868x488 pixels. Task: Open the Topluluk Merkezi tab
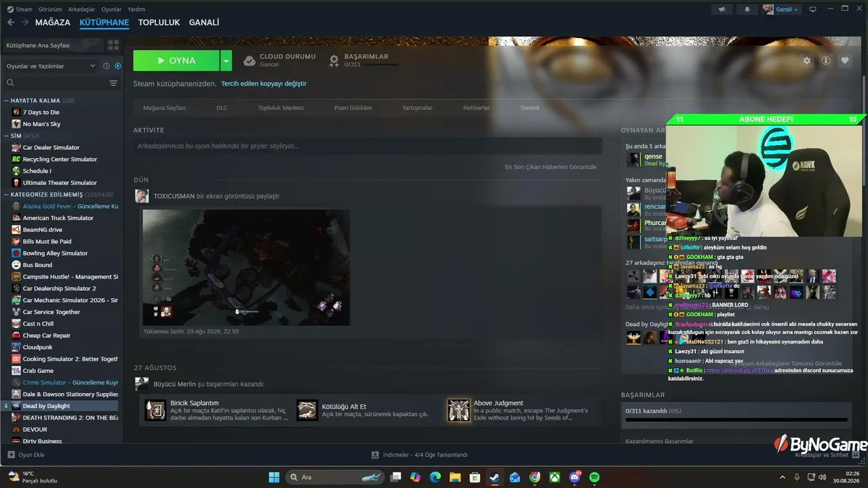coord(281,108)
